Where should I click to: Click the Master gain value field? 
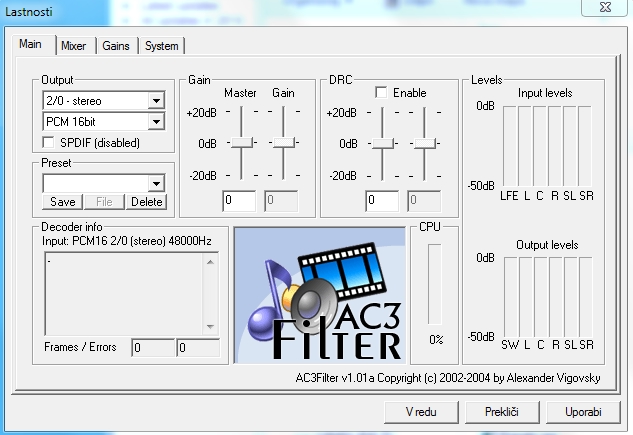[239, 201]
